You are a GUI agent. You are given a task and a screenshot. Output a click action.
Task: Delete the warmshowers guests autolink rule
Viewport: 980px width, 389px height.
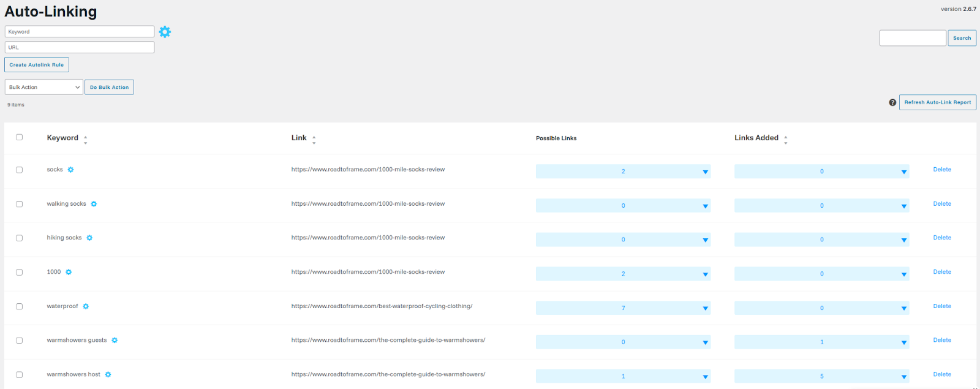coord(942,340)
